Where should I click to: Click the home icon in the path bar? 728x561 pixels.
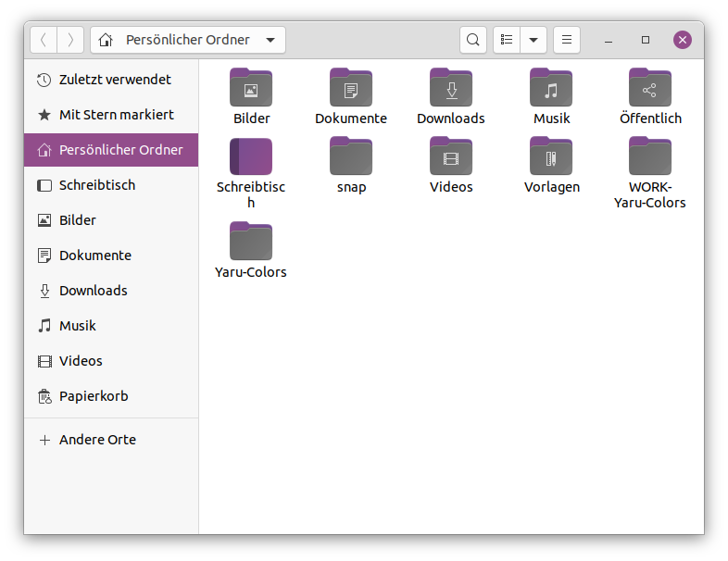(106, 40)
